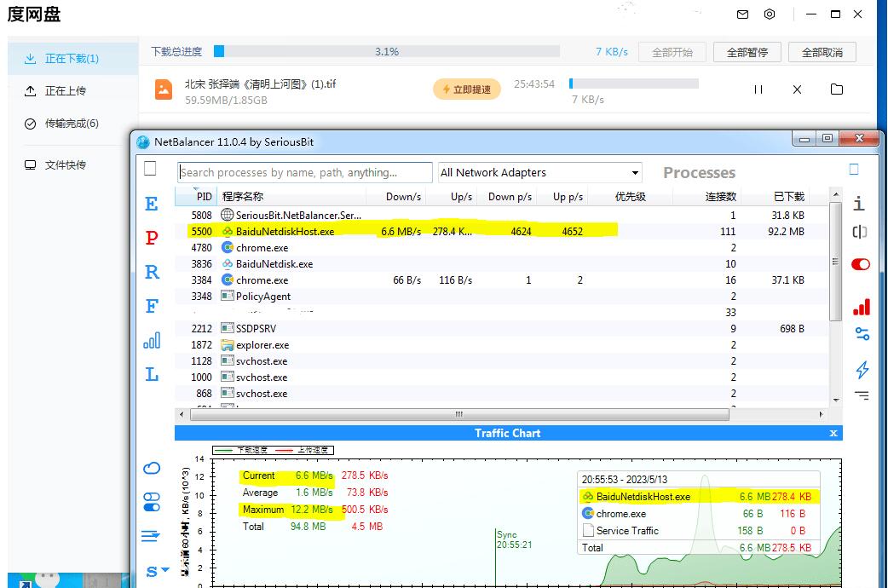Cancel the 清明上河图 tif download

tap(797, 89)
